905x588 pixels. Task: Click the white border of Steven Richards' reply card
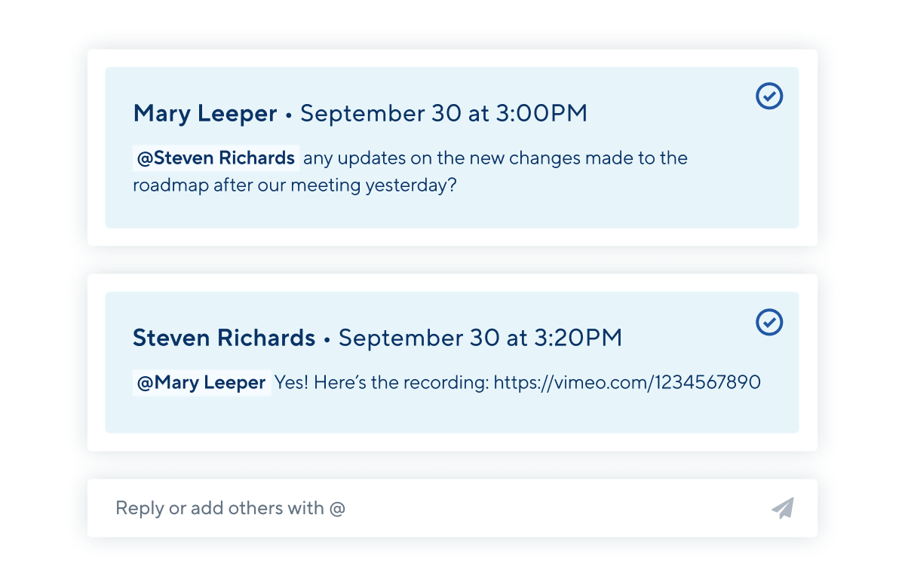click(x=452, y=442)
